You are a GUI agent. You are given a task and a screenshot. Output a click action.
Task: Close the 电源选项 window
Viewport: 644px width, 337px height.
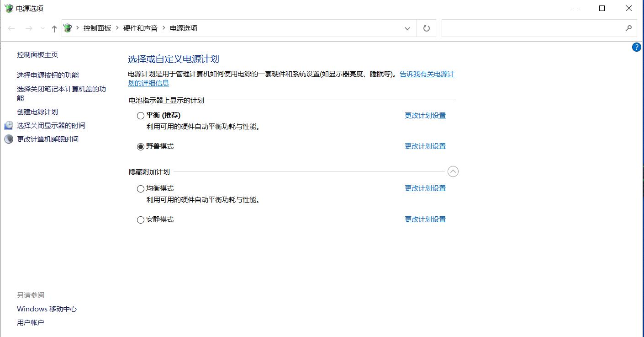629,8
